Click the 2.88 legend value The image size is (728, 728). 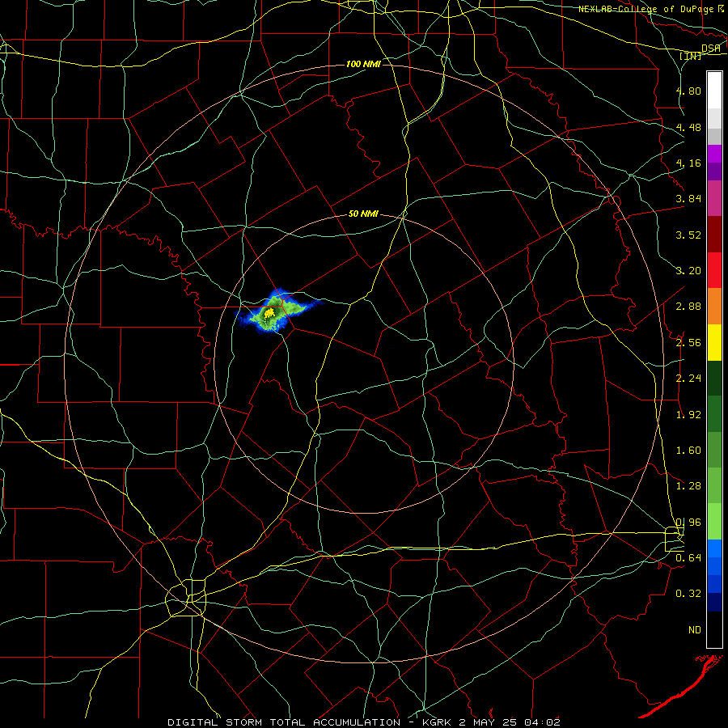pyautogui.click(x=688, y=307)
